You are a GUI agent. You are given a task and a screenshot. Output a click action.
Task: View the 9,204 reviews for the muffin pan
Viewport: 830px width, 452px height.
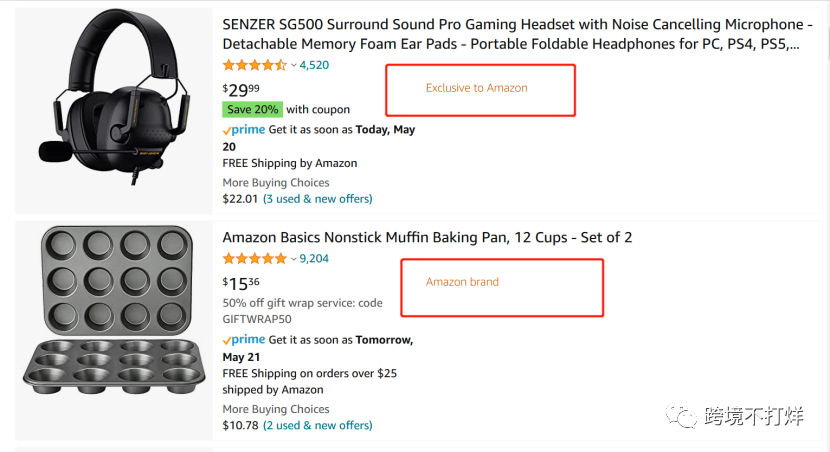pyautogui.click(x=314, y=259)
